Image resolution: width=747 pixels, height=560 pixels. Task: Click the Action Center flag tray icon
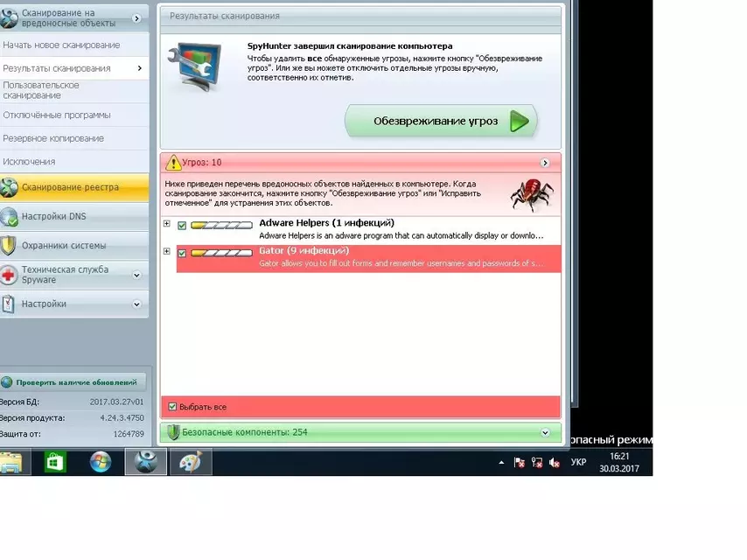[520, 462]
